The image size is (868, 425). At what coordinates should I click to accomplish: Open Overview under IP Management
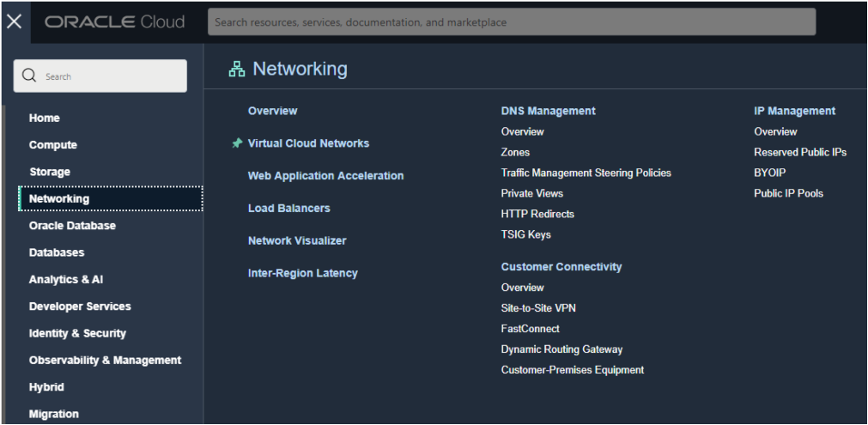click(x=775, y=131)
